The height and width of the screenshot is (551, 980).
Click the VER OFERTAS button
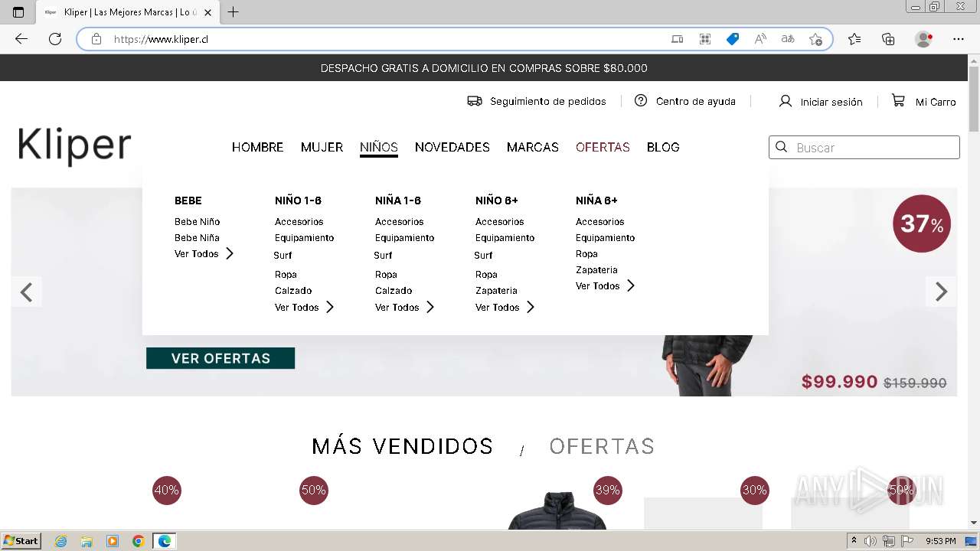click(220, 358)
